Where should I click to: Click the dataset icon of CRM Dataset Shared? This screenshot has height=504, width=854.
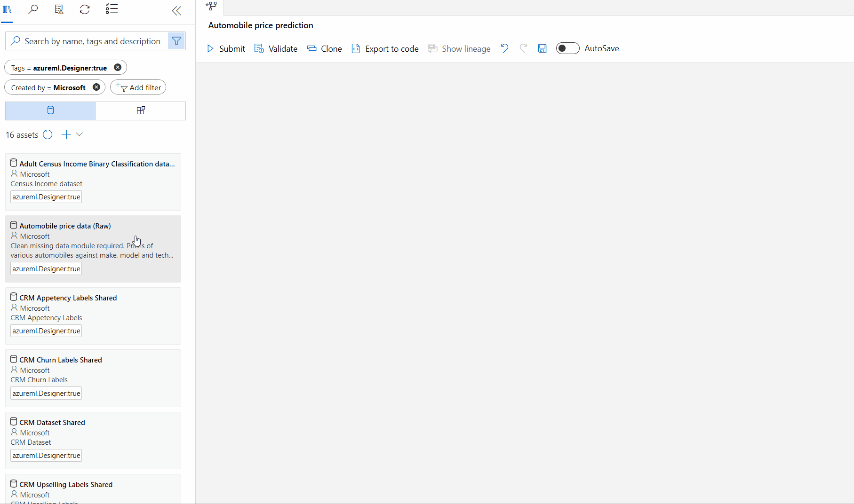pos(14,422)
